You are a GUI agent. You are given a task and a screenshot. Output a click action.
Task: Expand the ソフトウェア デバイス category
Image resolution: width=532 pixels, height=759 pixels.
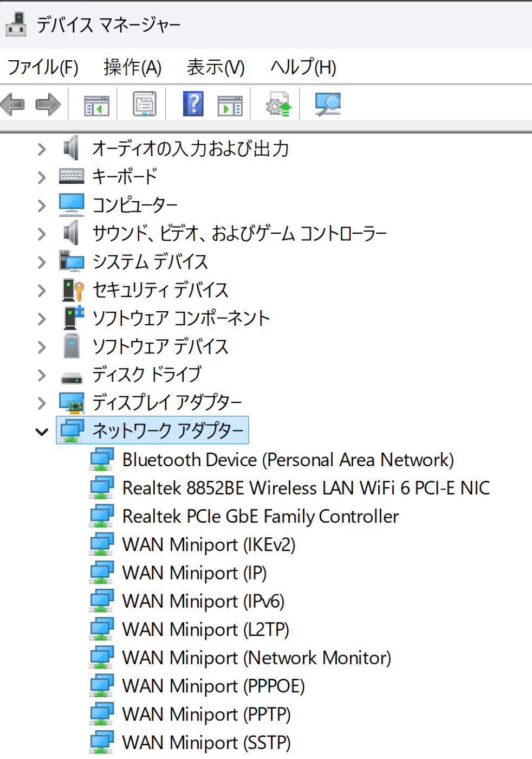coord(42,346)
